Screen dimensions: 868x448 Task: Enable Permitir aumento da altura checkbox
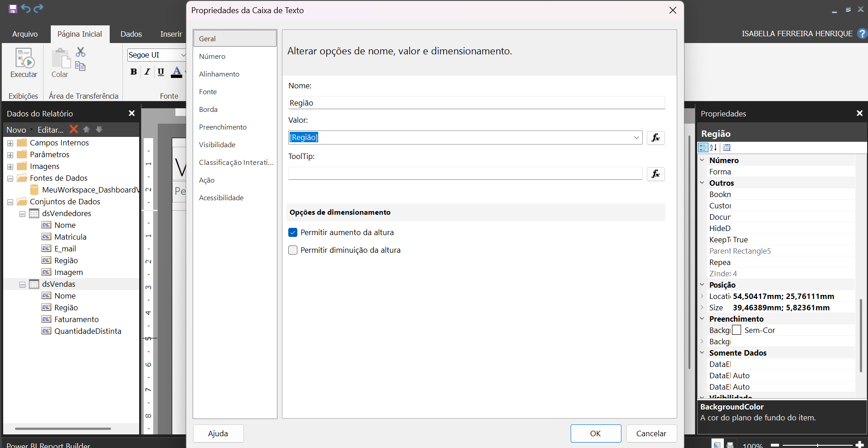click(x=293, y=232)
